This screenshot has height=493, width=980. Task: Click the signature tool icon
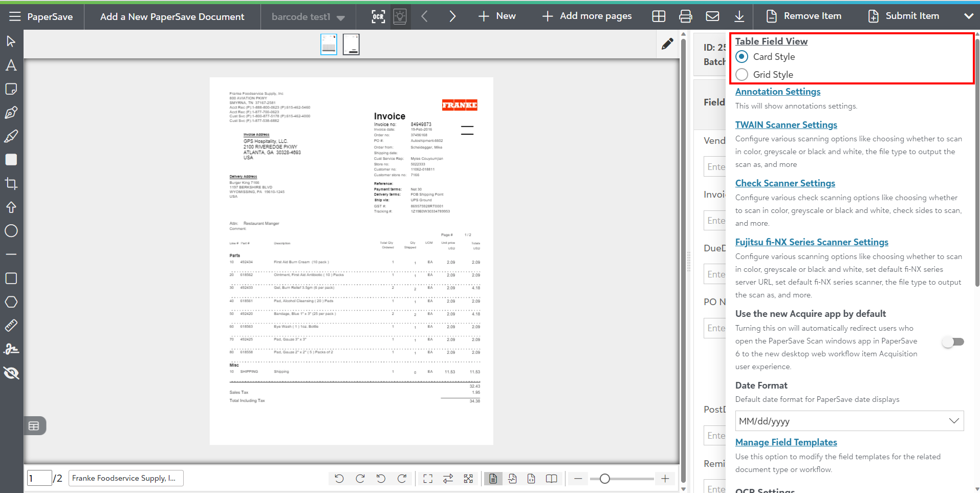pyautogui.click(x=11, y=349)
